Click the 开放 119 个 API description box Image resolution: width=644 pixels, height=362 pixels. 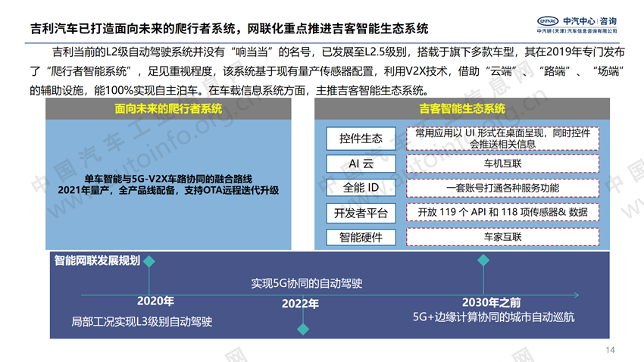click(x=503, y=212)
